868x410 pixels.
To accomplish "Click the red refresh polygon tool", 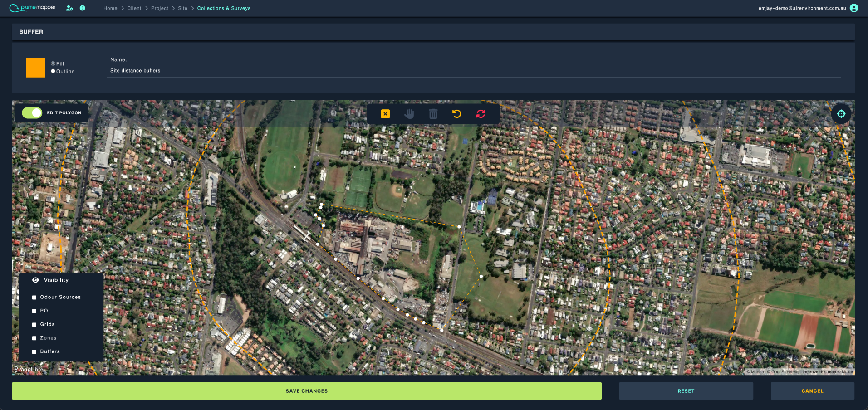I will (481, 114).
